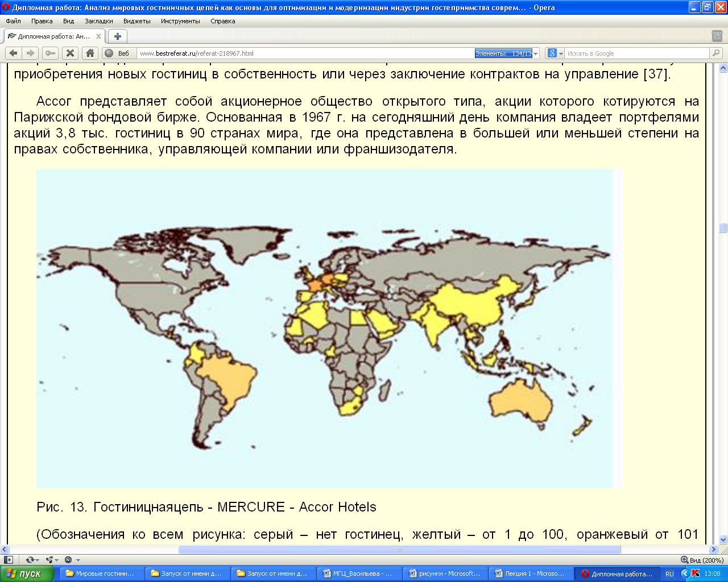The width and height of the screenshot is (728, 582).
Task: Toggle the side panel button in status bar
Action: coord(9,560)
